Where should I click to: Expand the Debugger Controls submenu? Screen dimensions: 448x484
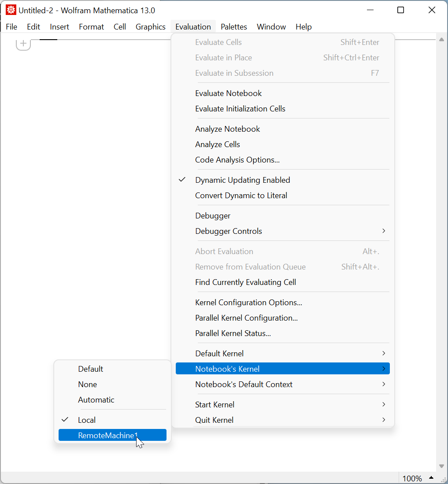pyautogui.click(x=229, y=231)
